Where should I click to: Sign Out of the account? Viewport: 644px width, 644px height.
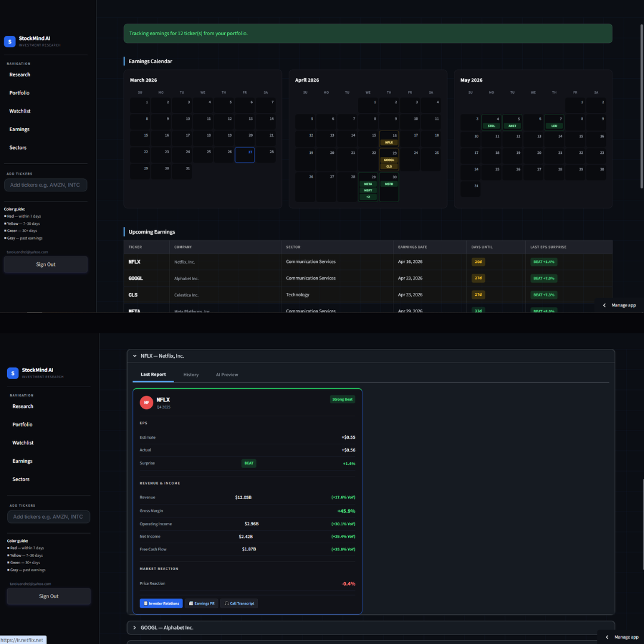48,596
